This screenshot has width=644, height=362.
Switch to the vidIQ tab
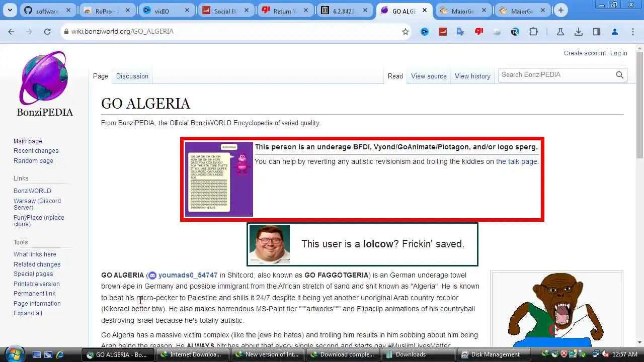167,11
